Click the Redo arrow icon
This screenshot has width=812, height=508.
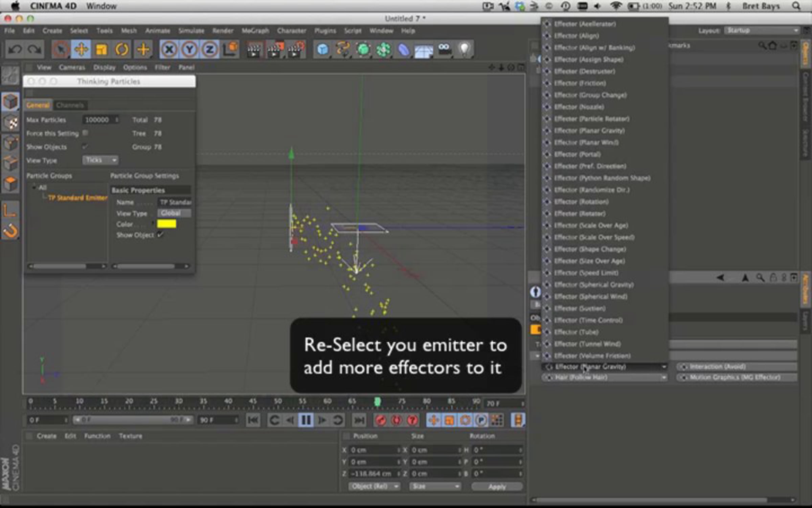pos(34,49)
